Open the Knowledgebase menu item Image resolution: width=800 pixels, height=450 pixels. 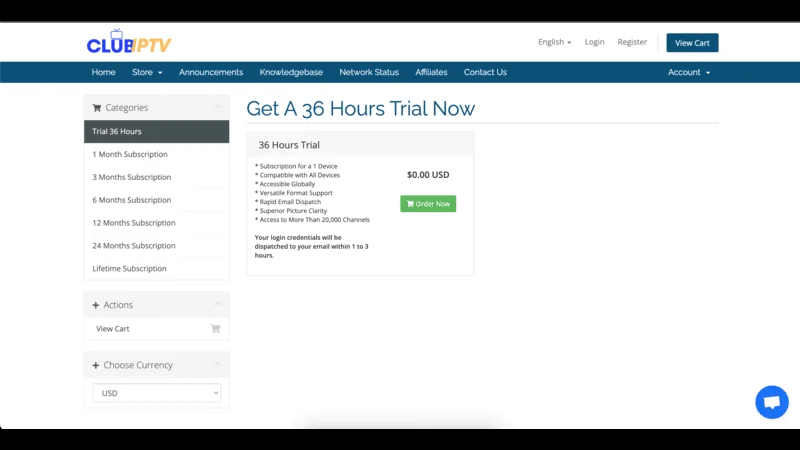point(291,72)
